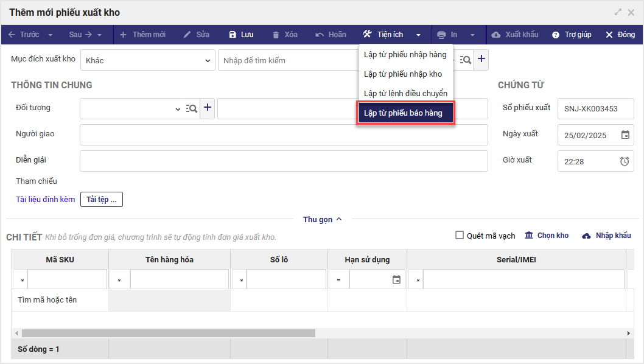
Task: Click Số lô filter input
Action: click(x=286, y=280)
